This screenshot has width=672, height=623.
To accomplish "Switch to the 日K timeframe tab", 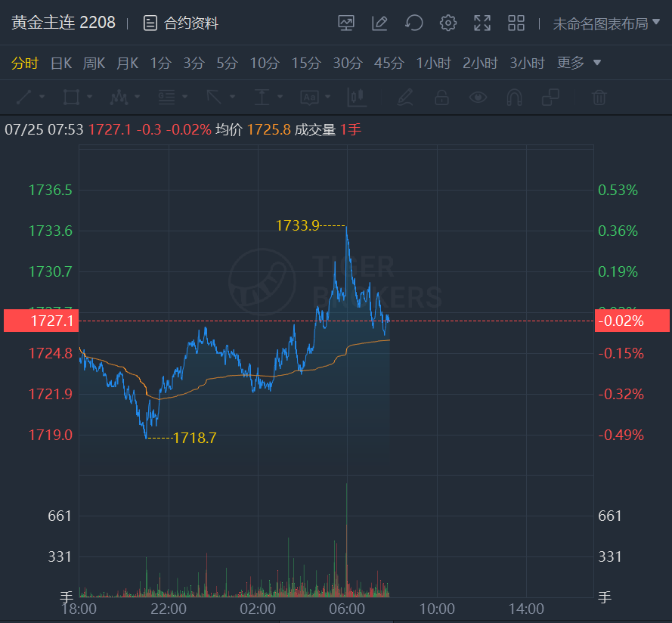I will point(61,63).
